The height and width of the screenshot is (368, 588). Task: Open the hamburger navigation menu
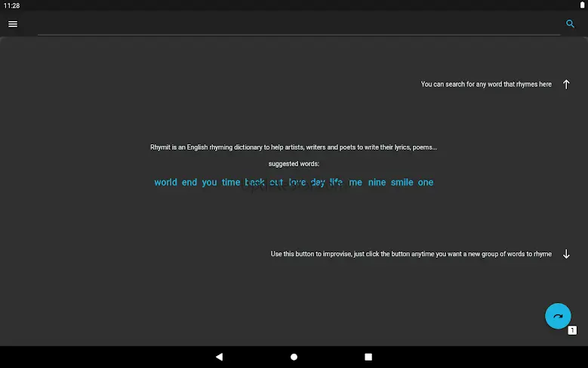(x=13, y=24)
